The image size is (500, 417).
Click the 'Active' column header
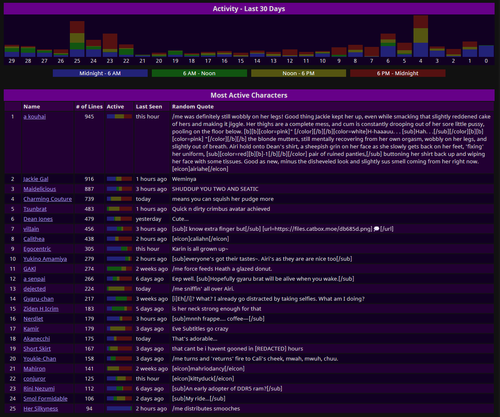pos(115,107)
